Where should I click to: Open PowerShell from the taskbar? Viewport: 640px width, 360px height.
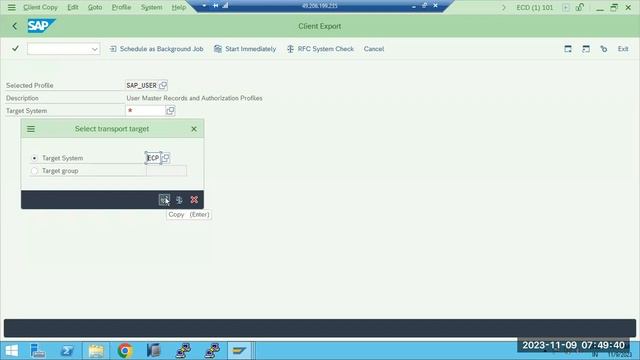[67, 351]
